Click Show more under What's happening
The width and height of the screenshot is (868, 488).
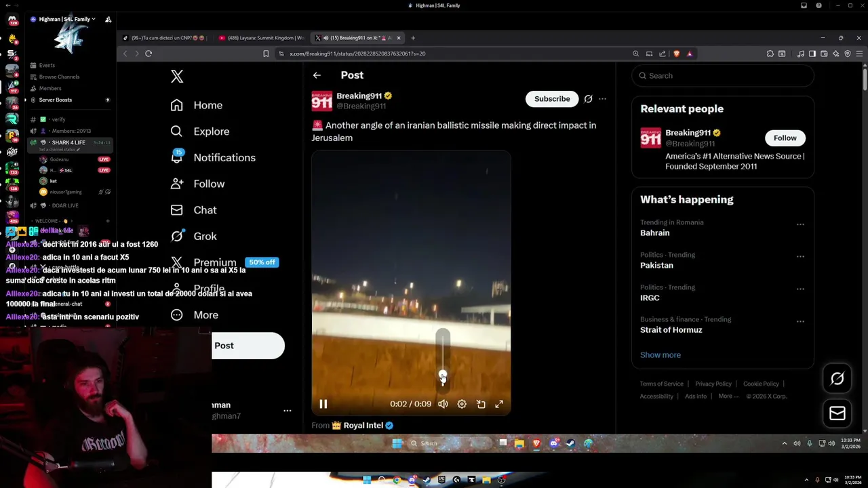tap(660, 355)
